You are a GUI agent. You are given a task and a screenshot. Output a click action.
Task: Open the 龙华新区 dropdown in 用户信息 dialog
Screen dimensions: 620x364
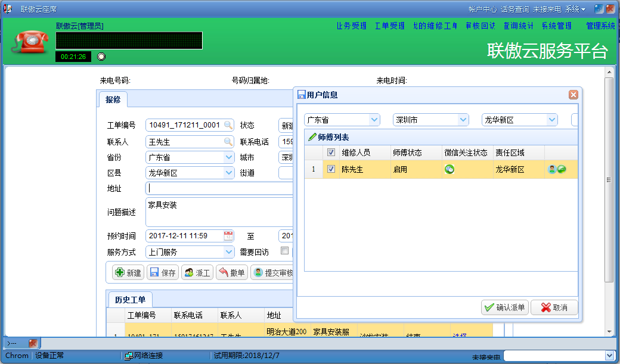coord(551,120)
